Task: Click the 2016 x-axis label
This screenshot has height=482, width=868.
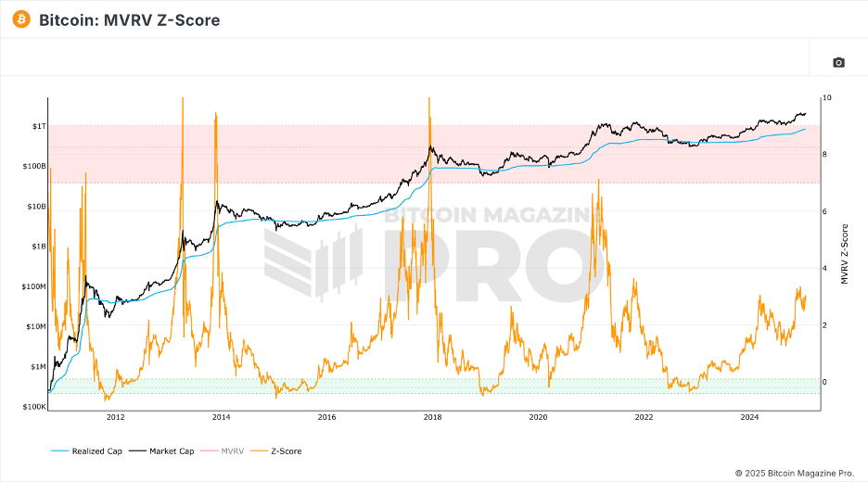Action: pyautogui.click(x=326, y=417)
